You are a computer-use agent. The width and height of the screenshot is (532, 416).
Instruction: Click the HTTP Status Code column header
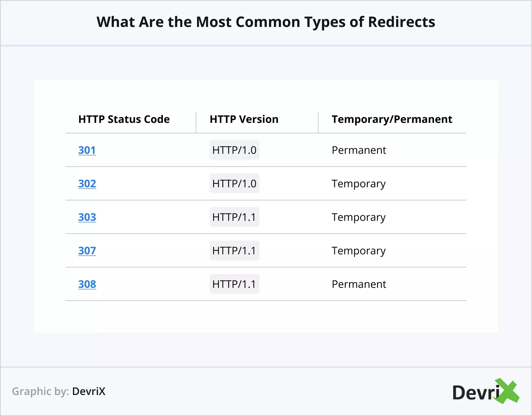tap(124, 119)
